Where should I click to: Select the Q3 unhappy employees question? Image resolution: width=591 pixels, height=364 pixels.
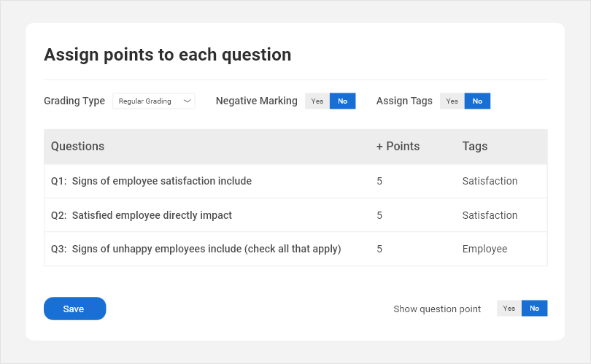pyautogui.click(x=196, y=249)
